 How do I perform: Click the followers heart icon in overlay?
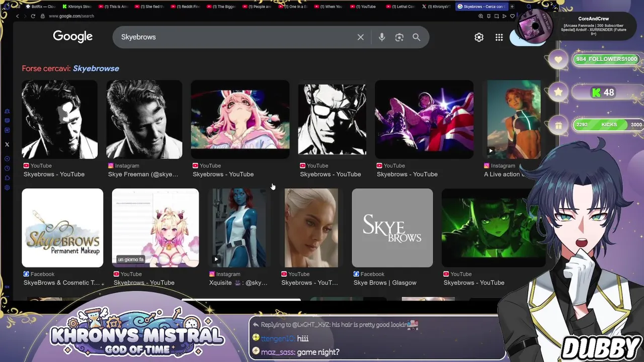558,59
